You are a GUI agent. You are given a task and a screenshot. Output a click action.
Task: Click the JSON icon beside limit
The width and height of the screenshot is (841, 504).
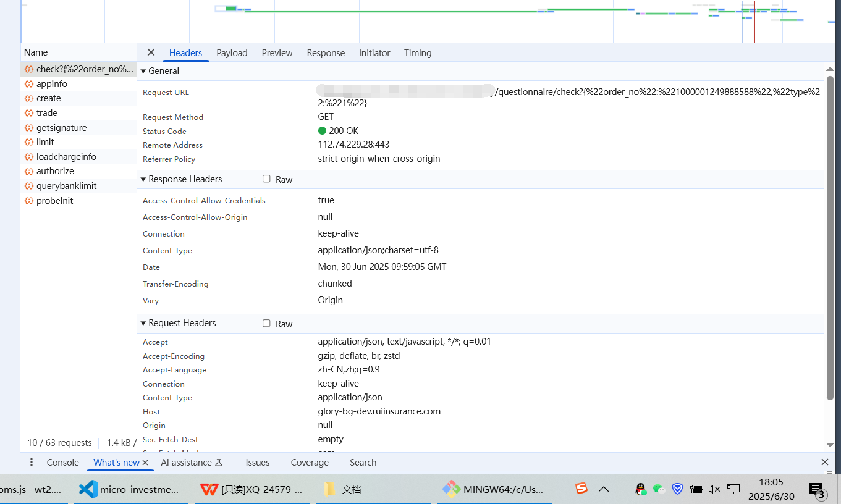click(x=29, y=142)
